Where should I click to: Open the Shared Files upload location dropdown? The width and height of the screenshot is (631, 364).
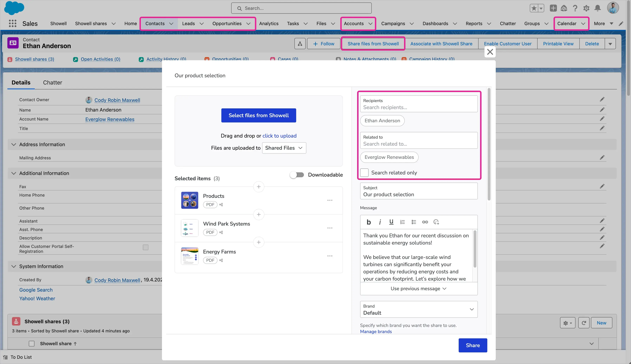[x=284, y=148]
